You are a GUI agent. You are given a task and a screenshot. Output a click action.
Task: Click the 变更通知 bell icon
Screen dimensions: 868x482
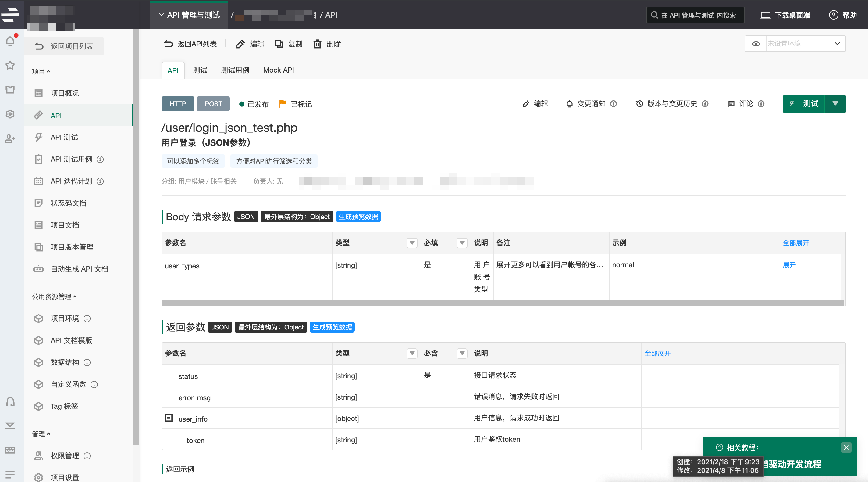coord(569,104)
